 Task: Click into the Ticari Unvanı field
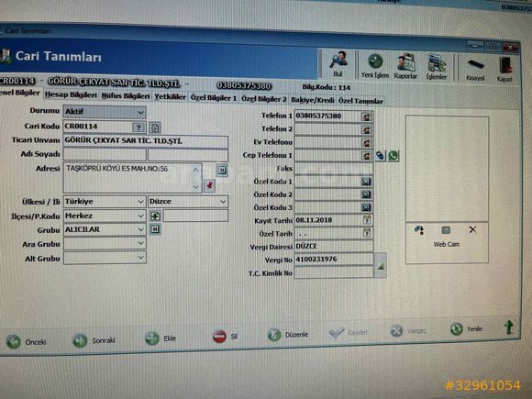(146, 141)
